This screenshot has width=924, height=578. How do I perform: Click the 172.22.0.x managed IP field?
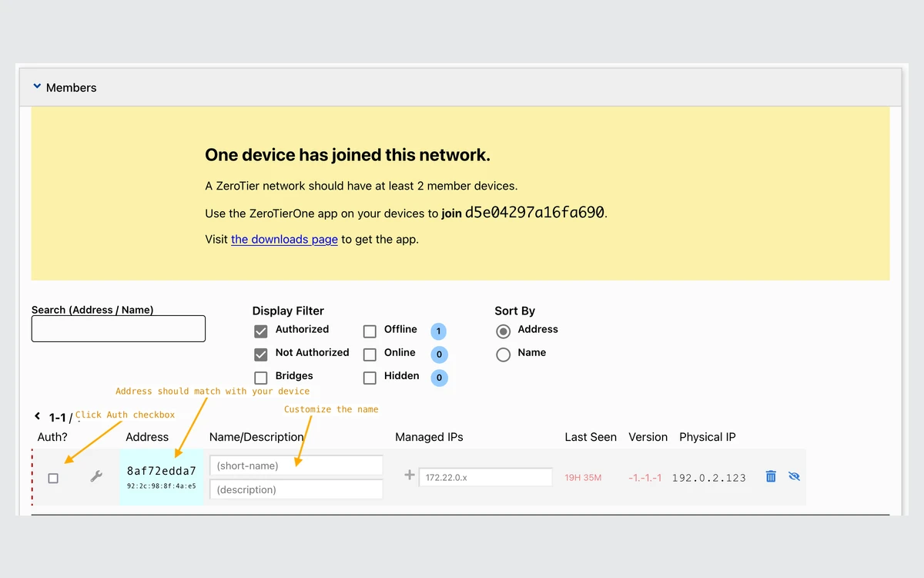486,477
